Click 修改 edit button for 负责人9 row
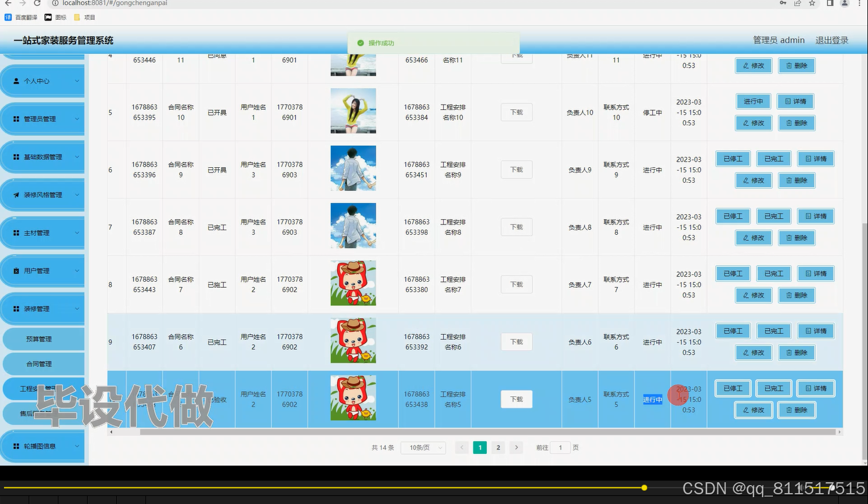 (753, 180)
